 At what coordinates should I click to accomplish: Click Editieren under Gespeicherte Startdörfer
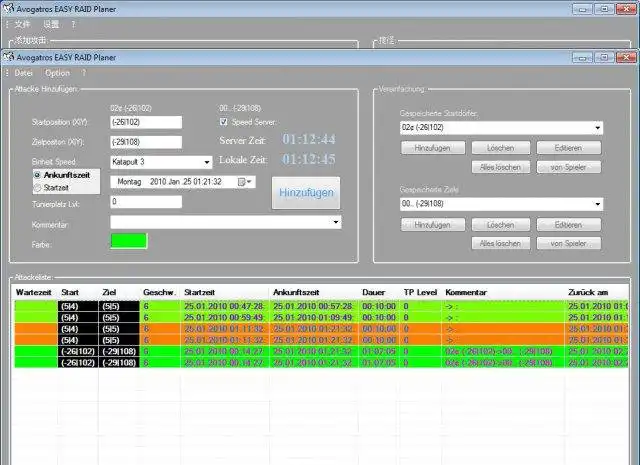click(x=569, y=148)
